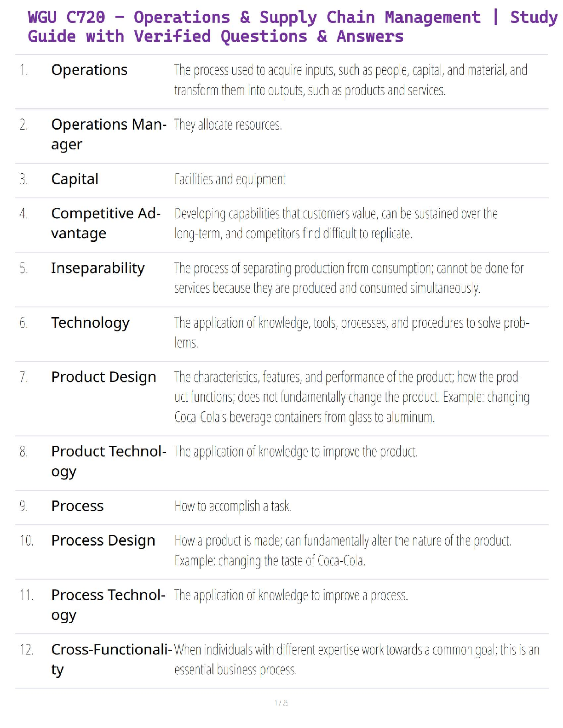Viewport: 563px width, 728px height.
Task: Click the "Product Technology" term
Action: click(x=109, y=461)
